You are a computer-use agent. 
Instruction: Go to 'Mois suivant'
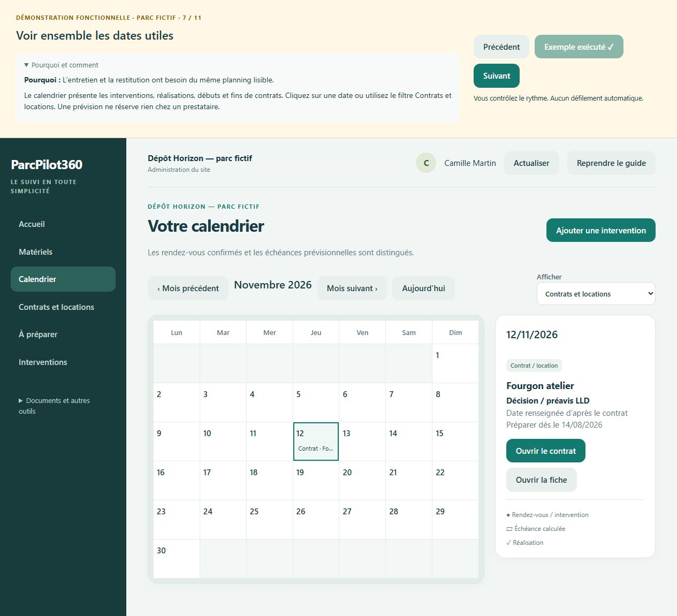[x=352, y=288]
